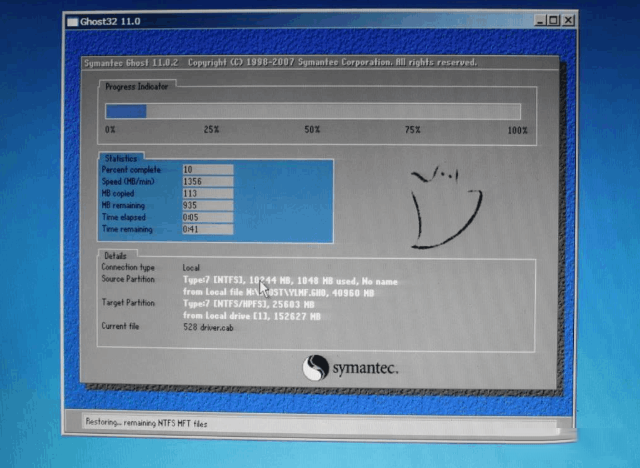Click the 50% progress marker label

[x=312, y=130]
